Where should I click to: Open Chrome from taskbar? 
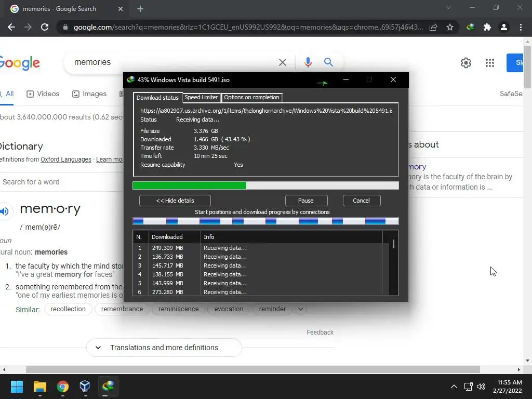pyautogui.click(x=63, y=386)
